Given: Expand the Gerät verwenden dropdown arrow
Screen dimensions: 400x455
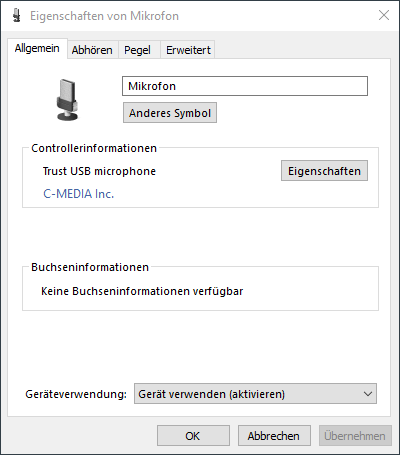Looking at the screenshot, I should [x=368, y=394].
